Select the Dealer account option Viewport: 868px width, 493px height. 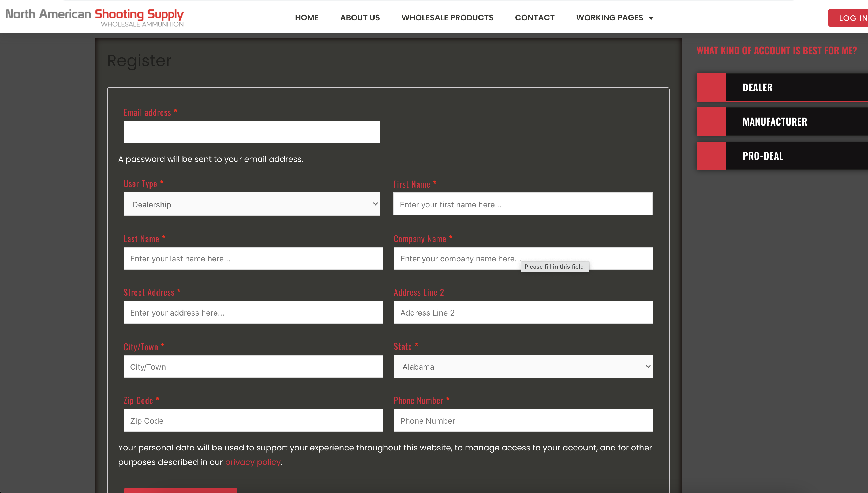pos(782,87)
